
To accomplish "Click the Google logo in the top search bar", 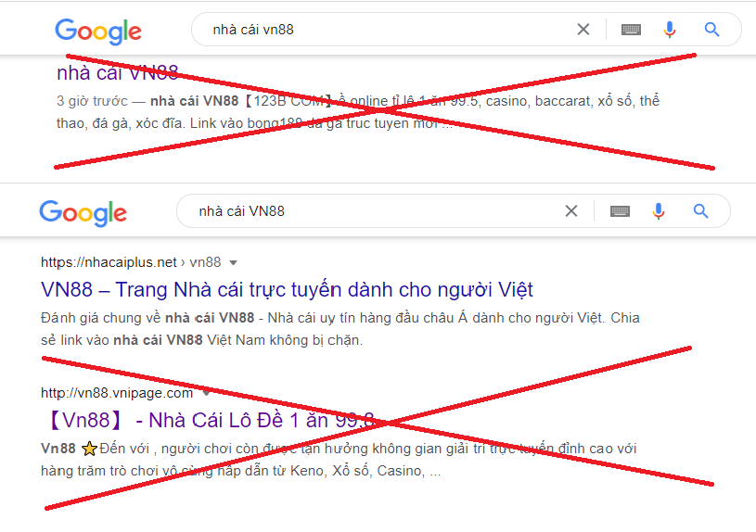I will click(98, 32).
